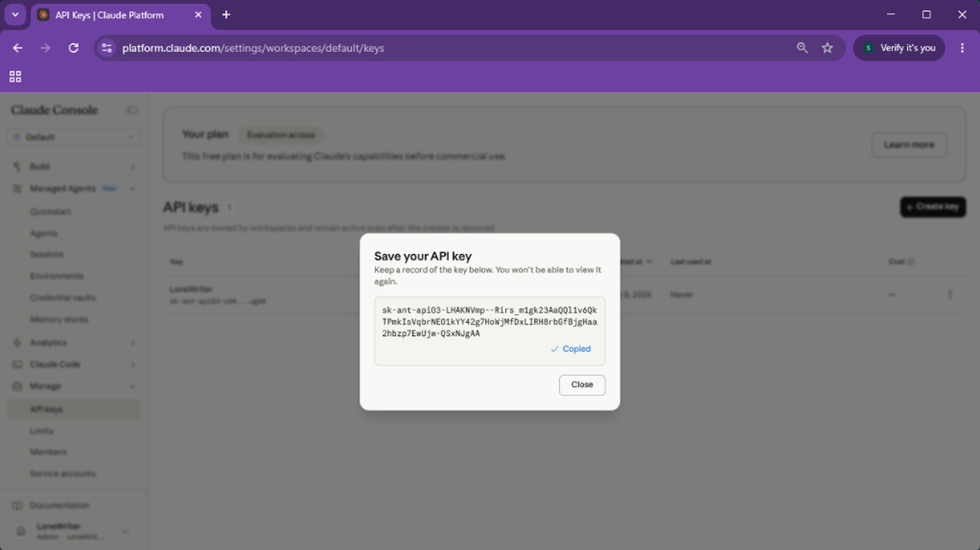The image size is (980, 550).
Task: Bookmark this page with the star
Action: [x=827, y=48]
